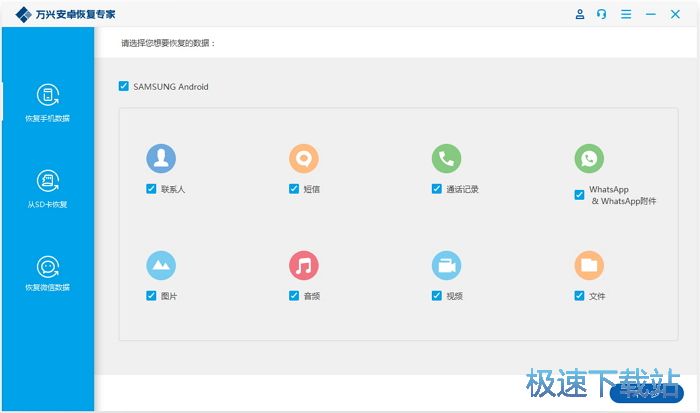Click the green WhatsApp icon

tap(589, 158)
